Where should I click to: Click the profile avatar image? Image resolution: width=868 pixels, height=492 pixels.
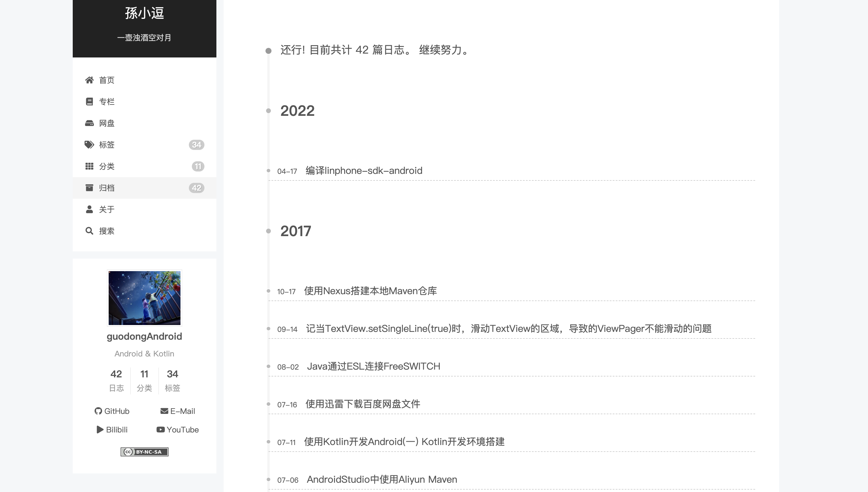pyautogui.click(x=144, y=297)
